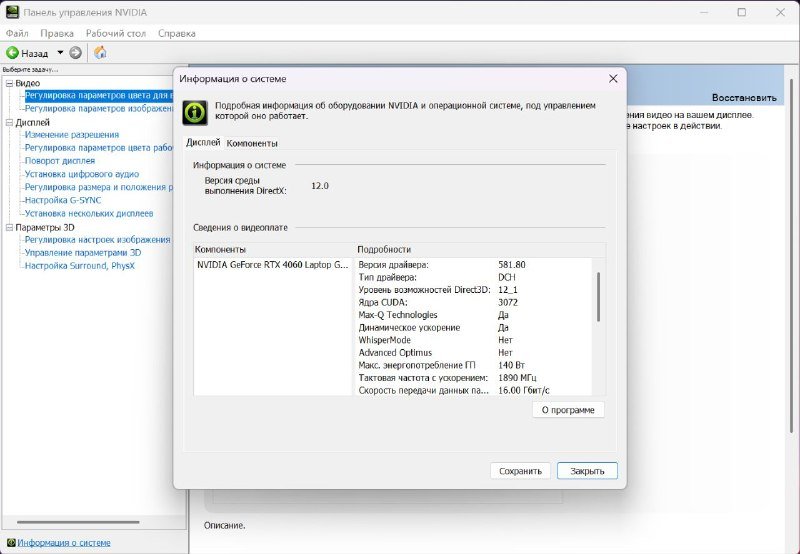Image resolution: width=800 pixels, height=554 pixels.
Task: Open Регулировка размера и положения item
Action: pos(99,187)
